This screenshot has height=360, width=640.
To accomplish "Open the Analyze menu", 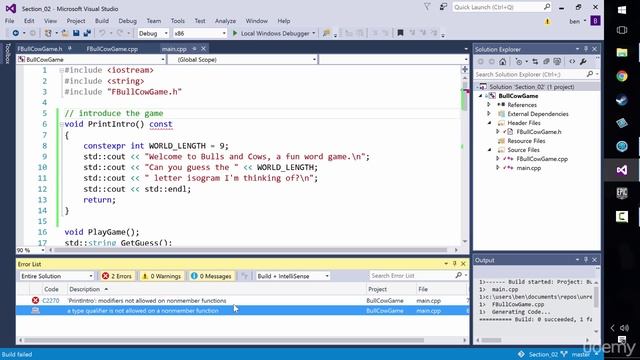I will click(225, 21).
